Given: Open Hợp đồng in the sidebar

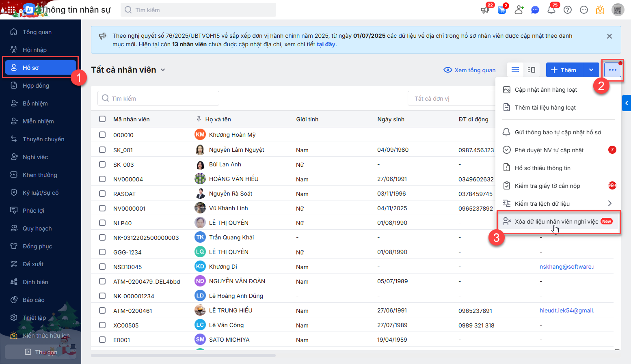Looking at the screenshot, I should (36, 86).
